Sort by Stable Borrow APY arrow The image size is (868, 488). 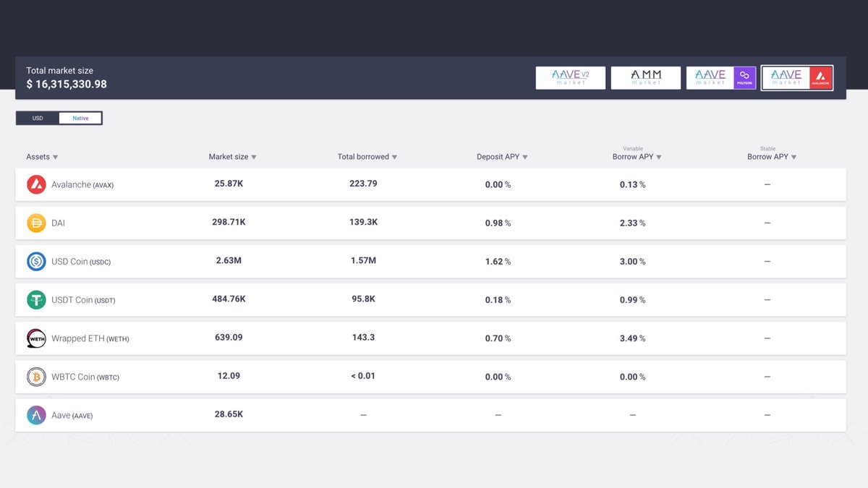794,158
